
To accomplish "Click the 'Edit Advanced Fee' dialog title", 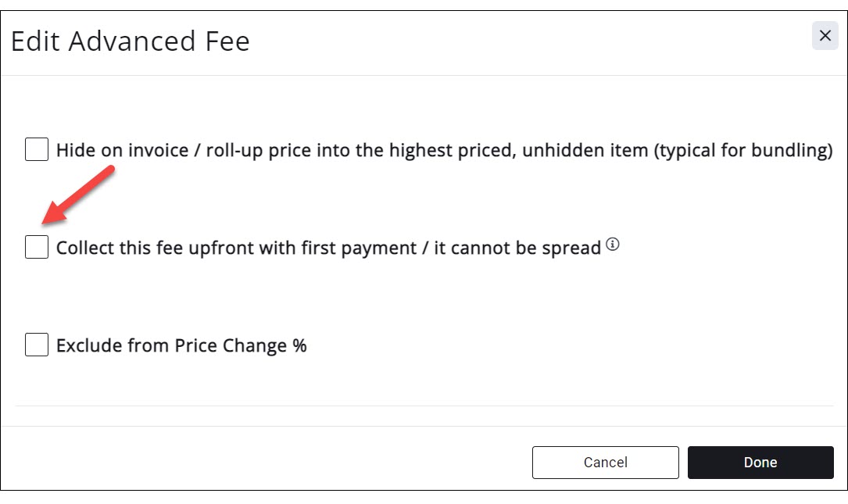I will (131, 41).
